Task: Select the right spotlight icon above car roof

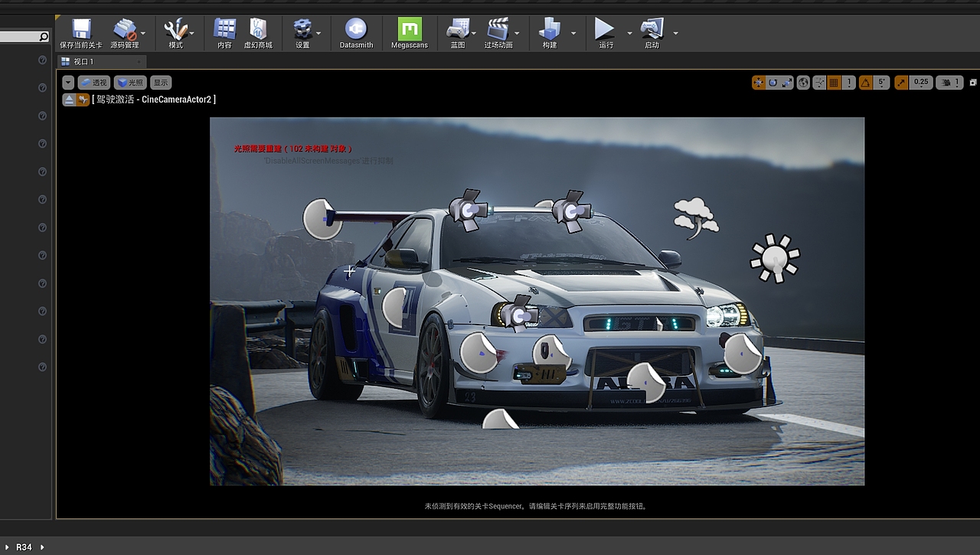Action: (x=571, y=211)
